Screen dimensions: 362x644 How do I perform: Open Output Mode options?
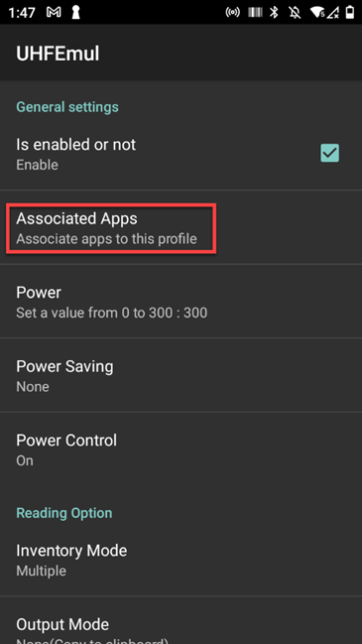[181, 620]
